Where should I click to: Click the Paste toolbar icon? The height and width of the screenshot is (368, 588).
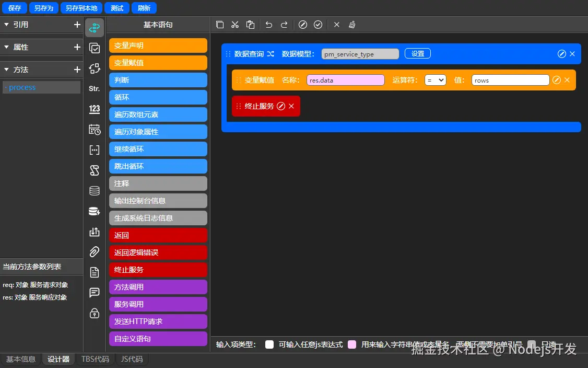click(250, 25)
